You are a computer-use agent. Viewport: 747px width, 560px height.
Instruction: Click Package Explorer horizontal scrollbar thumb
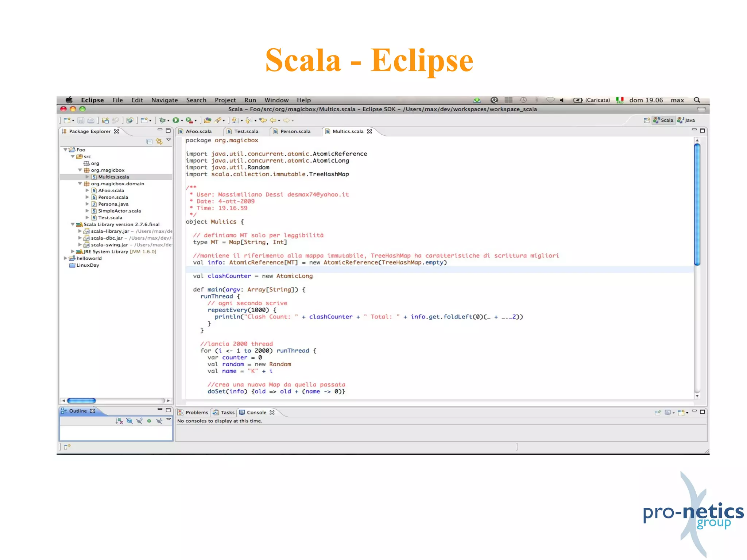(x=81, y=401)
